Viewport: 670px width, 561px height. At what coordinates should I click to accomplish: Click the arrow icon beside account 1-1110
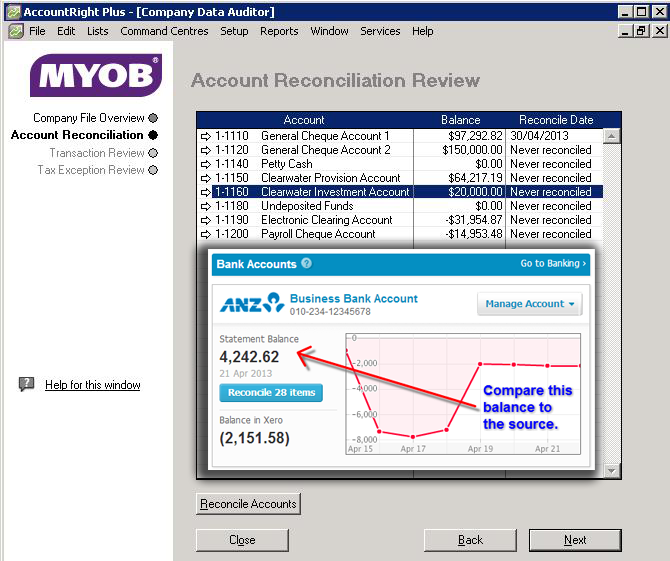coord(206,136)
